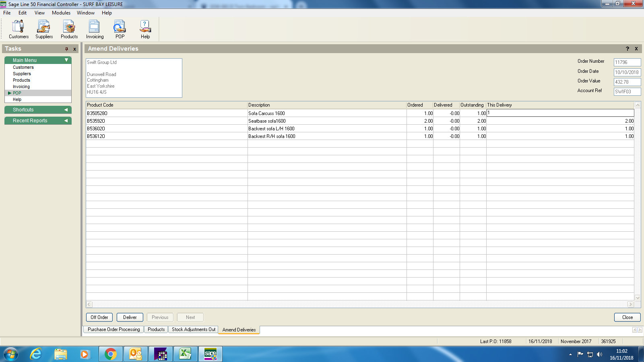
Task: Select product code B3505280
Action: 97,113
